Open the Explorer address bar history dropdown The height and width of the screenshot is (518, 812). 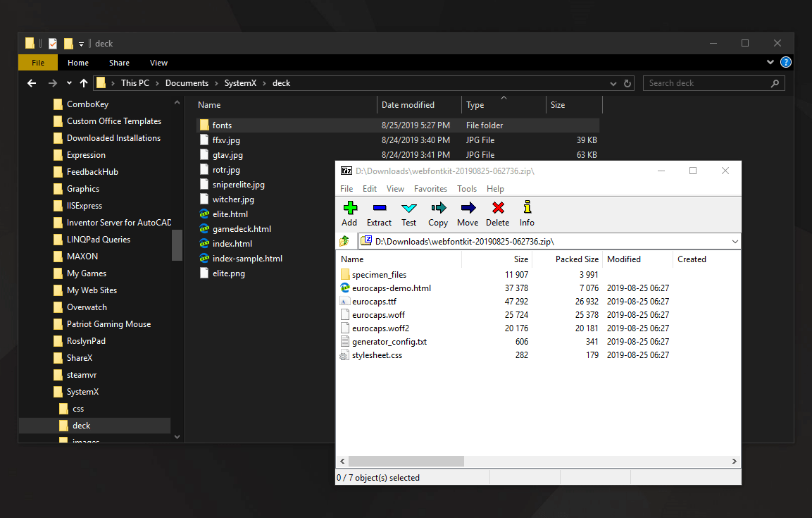tap(613, 83)
